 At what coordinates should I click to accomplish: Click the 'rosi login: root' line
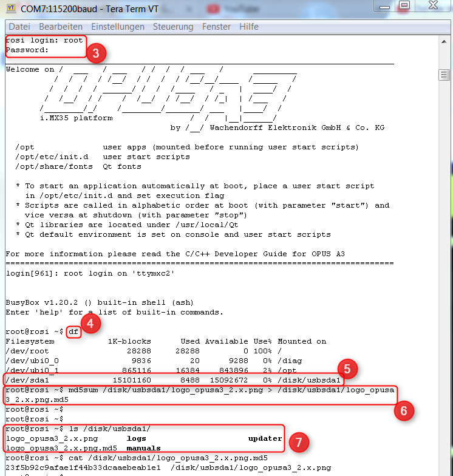click(44, 40)
